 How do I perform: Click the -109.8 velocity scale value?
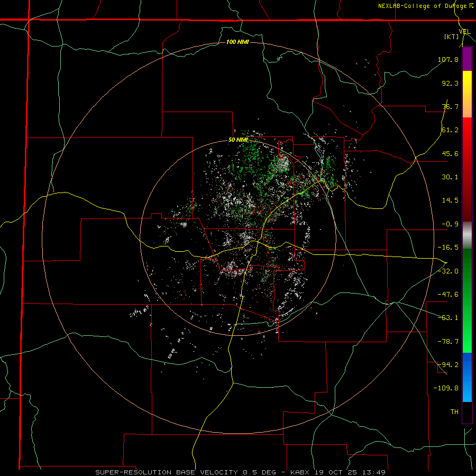446,388
